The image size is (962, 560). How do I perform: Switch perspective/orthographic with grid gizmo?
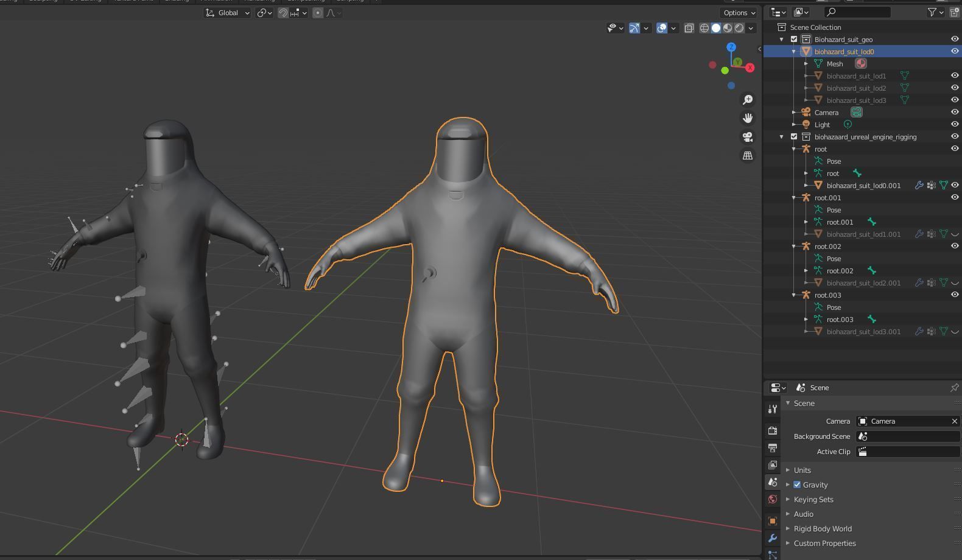point(748,156)
